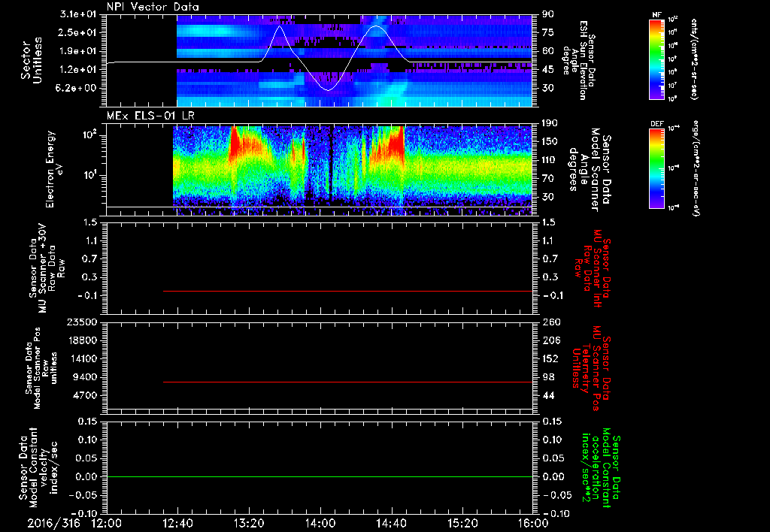Click the 4700 scanner position tick

tap(86, 395)
